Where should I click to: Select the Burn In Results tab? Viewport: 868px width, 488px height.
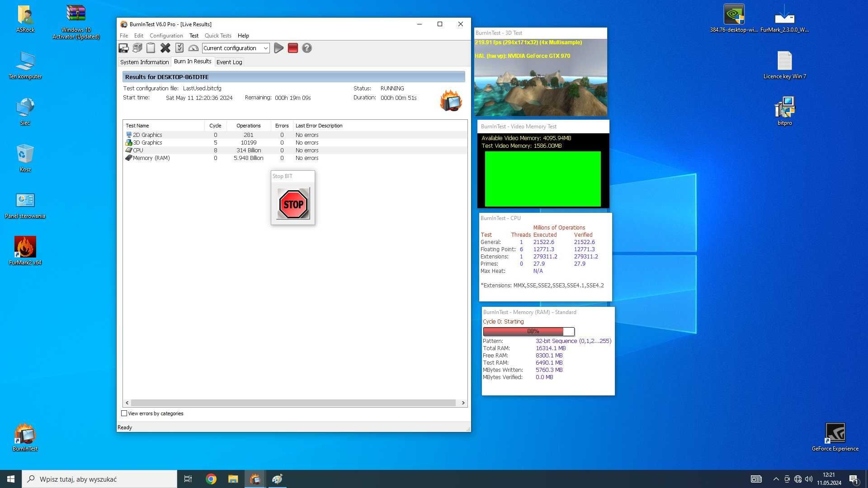click(192, 61)
